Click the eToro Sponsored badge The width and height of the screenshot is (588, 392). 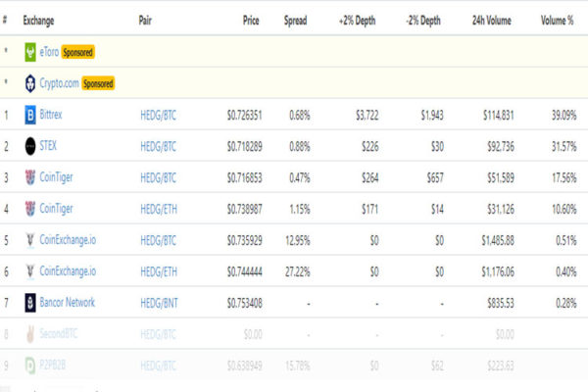[77, 52]
